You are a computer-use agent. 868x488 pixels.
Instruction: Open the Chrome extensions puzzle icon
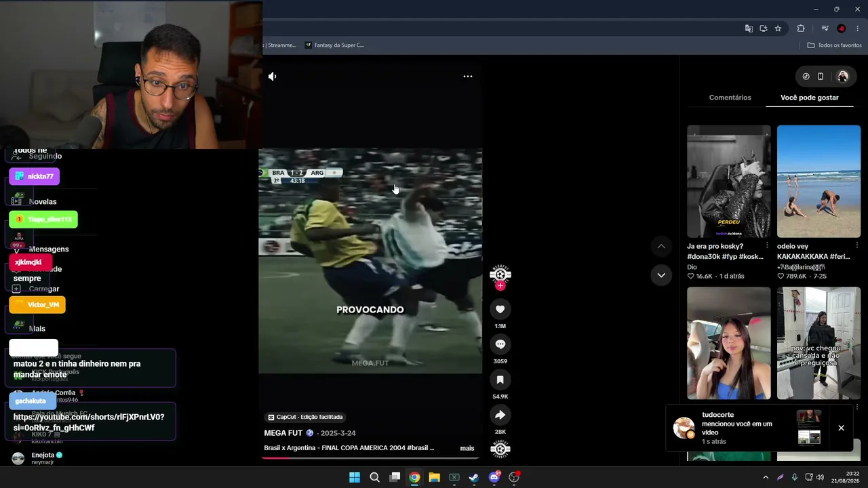pos(801,28)
